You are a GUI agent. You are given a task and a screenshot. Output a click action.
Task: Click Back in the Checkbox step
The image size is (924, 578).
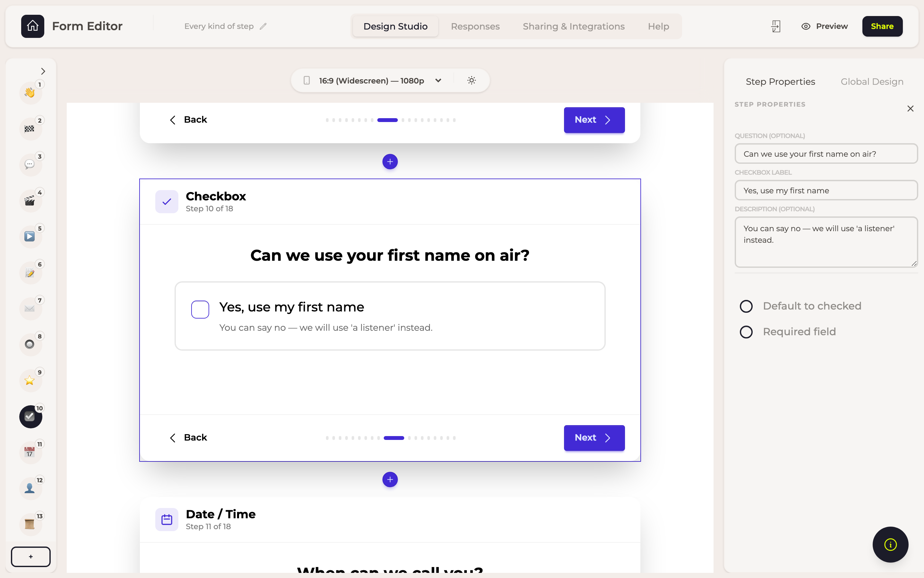pos(188,438)
